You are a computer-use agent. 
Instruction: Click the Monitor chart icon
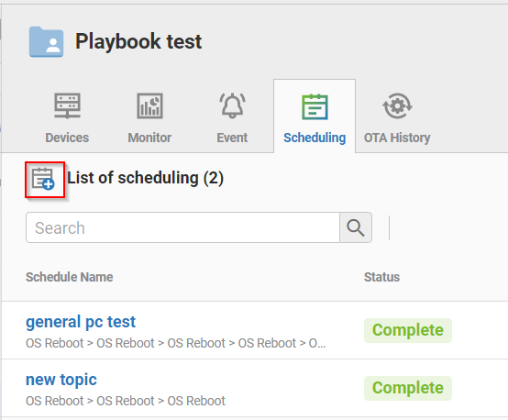(149, 106)
